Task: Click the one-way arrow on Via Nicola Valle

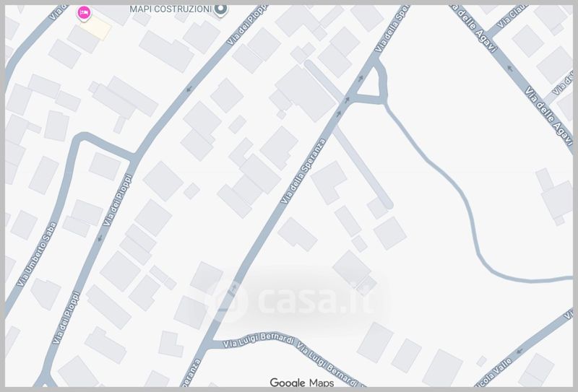Action: tap(520, 350)
